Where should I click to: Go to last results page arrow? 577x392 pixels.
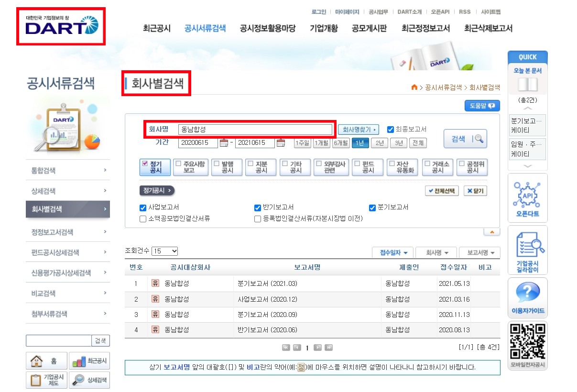tap(328, 348)
